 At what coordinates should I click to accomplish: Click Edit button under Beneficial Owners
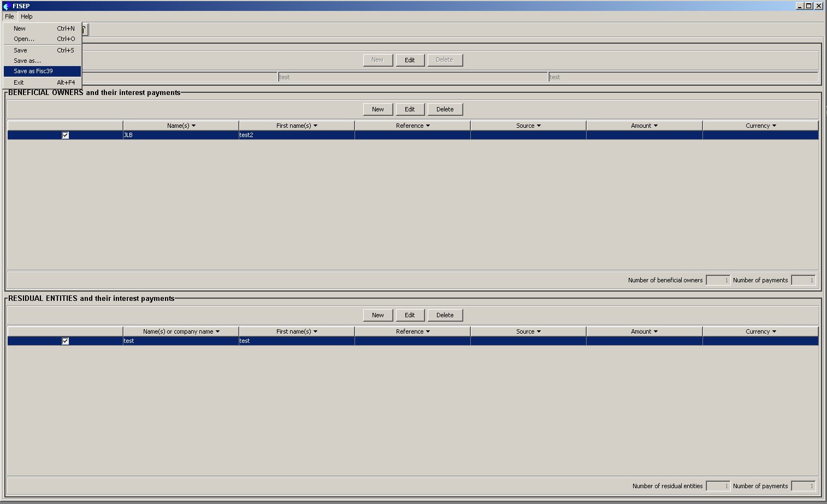[x=410, y=109]
